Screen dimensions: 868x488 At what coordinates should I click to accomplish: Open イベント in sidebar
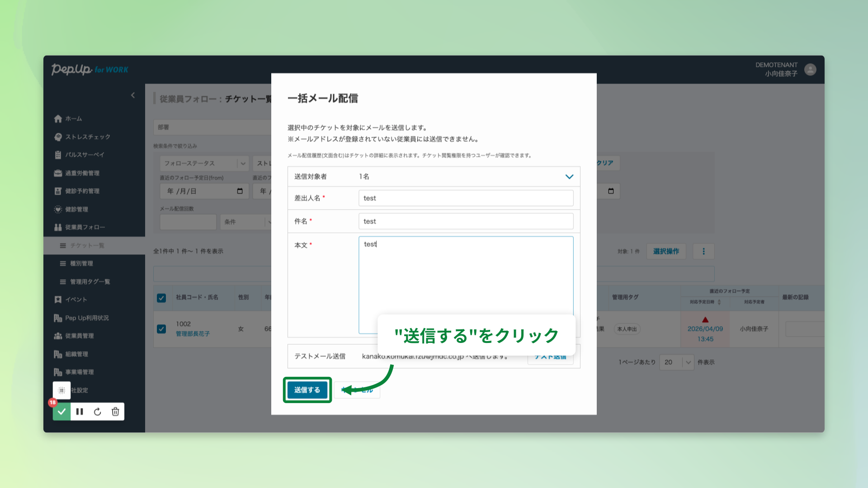click(76, 300)
